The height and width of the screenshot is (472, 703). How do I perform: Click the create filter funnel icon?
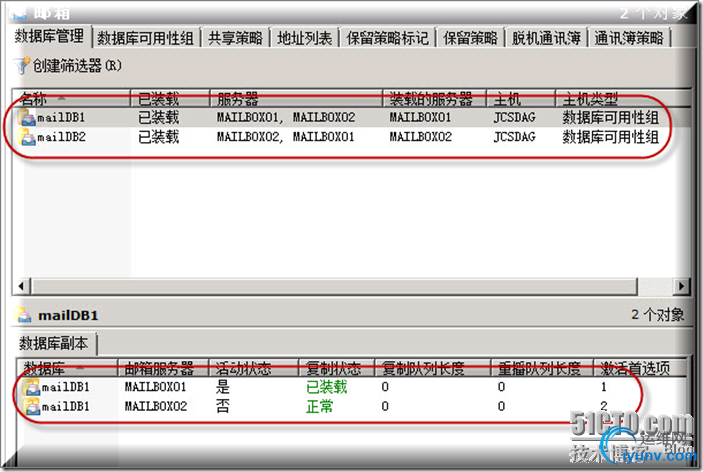[21, 65]
